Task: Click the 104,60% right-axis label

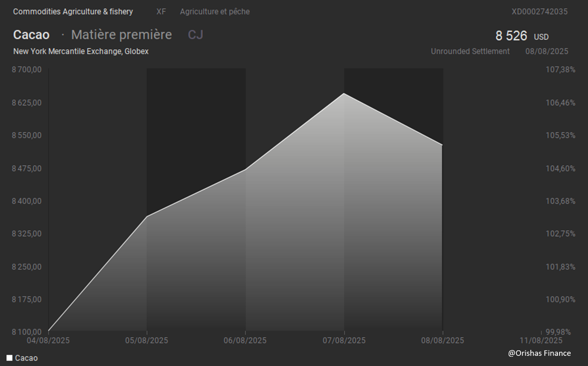Action: click(x=560, y=168)
